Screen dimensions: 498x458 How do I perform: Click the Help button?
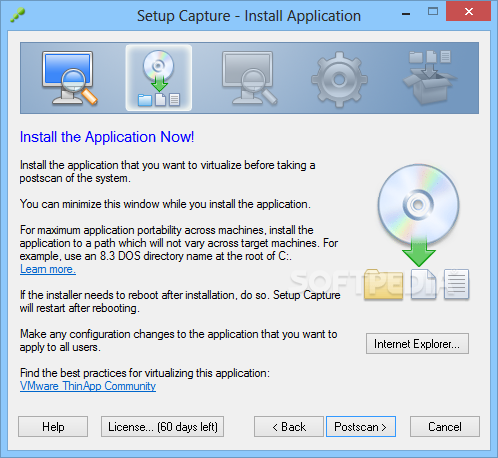(x=53, y=427)
